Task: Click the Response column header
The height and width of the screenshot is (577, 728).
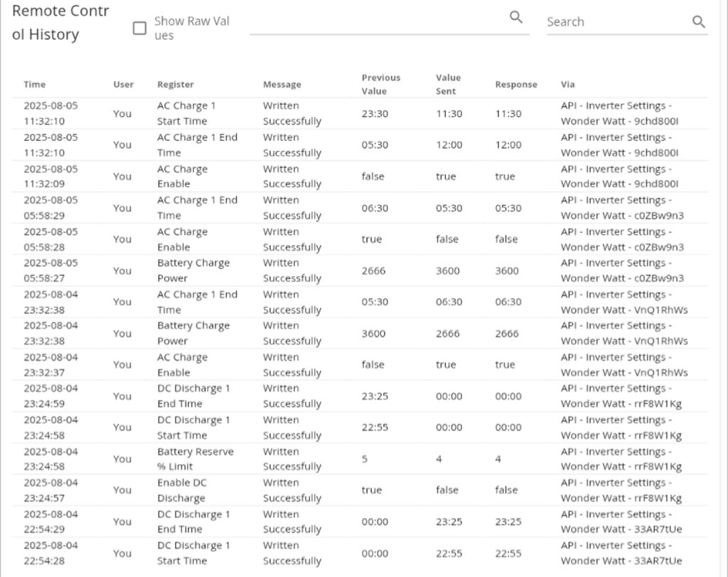Action: point(515,85)
